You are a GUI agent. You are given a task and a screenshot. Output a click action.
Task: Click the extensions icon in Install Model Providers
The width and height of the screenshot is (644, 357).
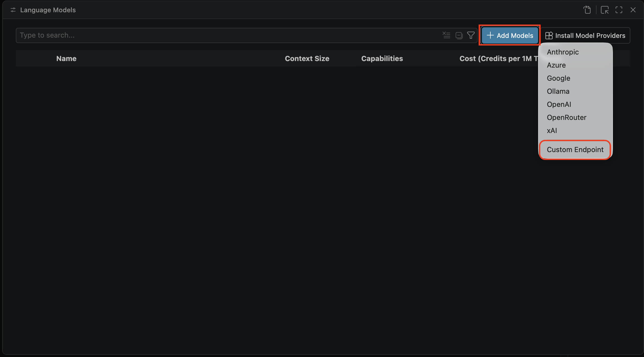click(x=549, y=35)
